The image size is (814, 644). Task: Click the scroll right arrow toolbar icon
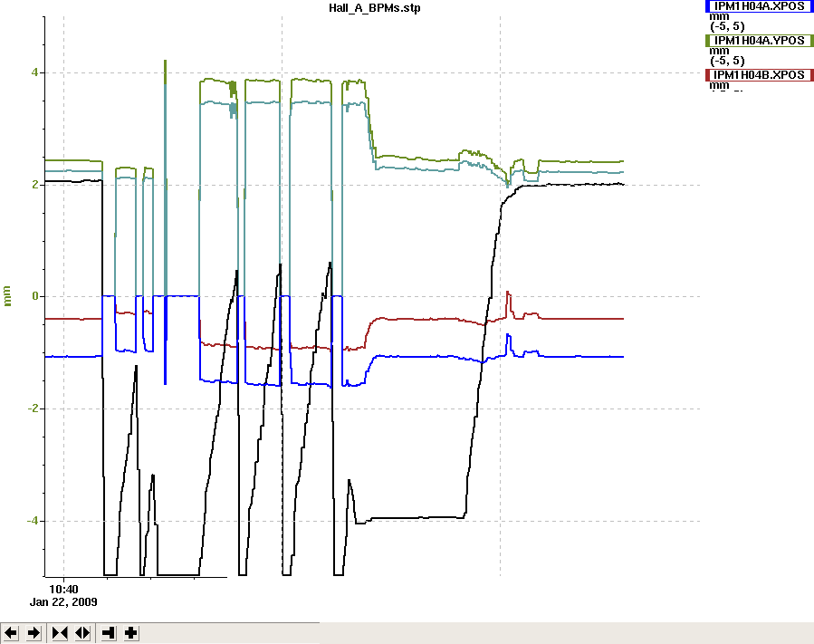click(34, 633)
